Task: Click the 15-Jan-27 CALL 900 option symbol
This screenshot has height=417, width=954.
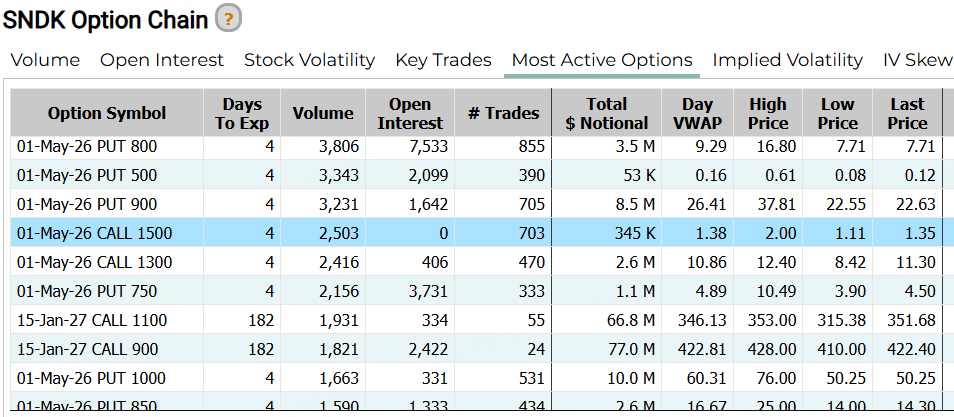Action: [88, 350]
